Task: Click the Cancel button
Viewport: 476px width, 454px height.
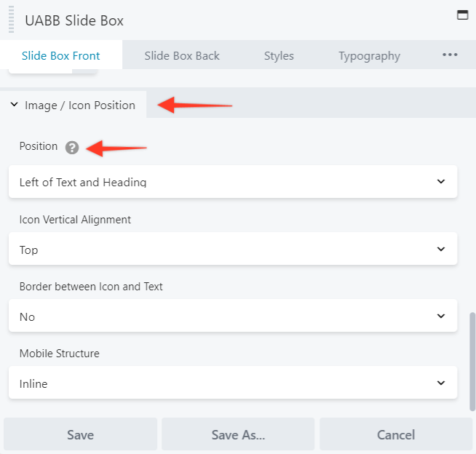Action: (x=396, y=434)
